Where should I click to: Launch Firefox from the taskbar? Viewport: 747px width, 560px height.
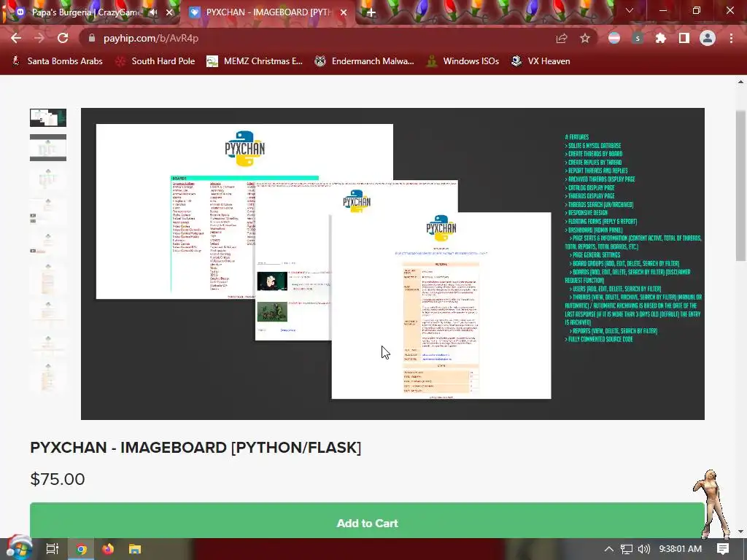point(108,549)
